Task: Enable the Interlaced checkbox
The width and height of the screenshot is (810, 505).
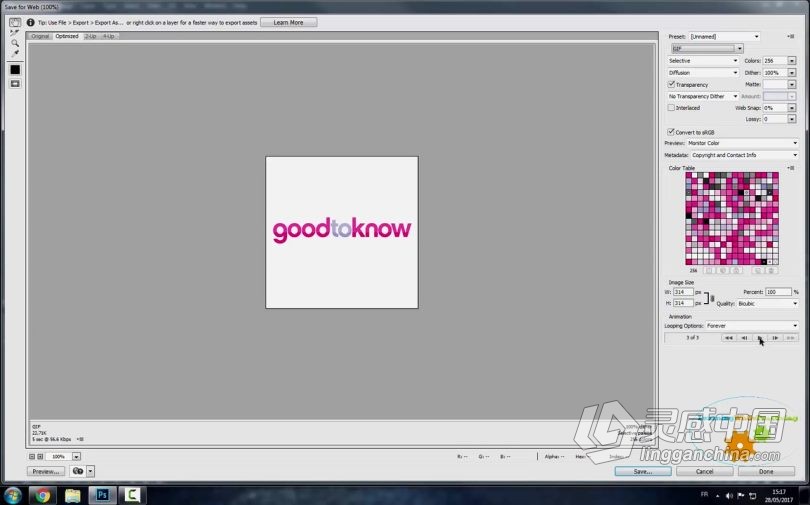Action: [x=671, y=108]
